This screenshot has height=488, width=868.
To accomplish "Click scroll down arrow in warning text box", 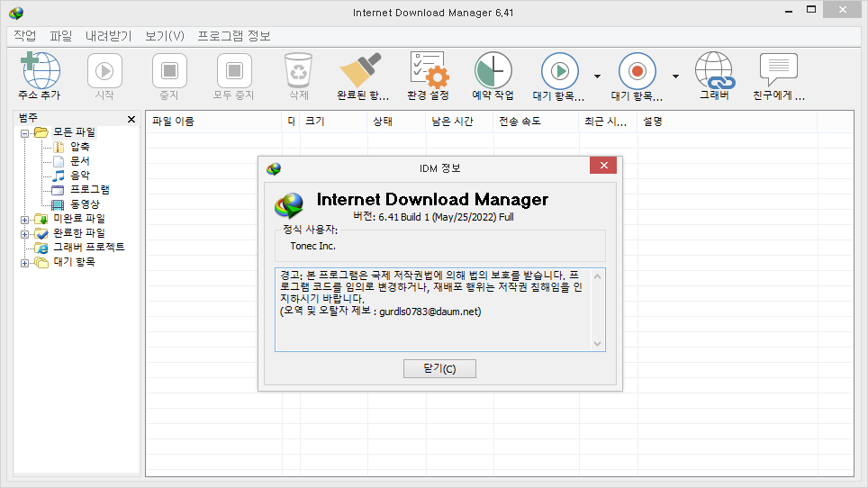I will [x=597, y=344].
